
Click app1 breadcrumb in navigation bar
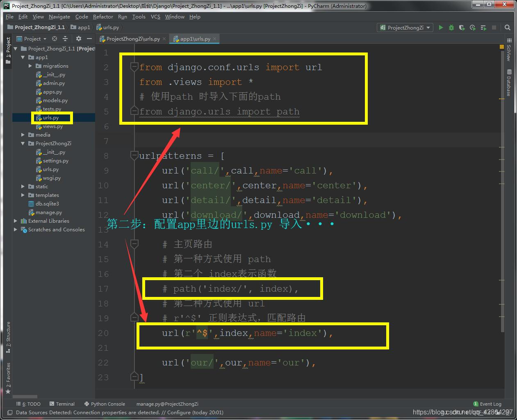coord(80,27)
